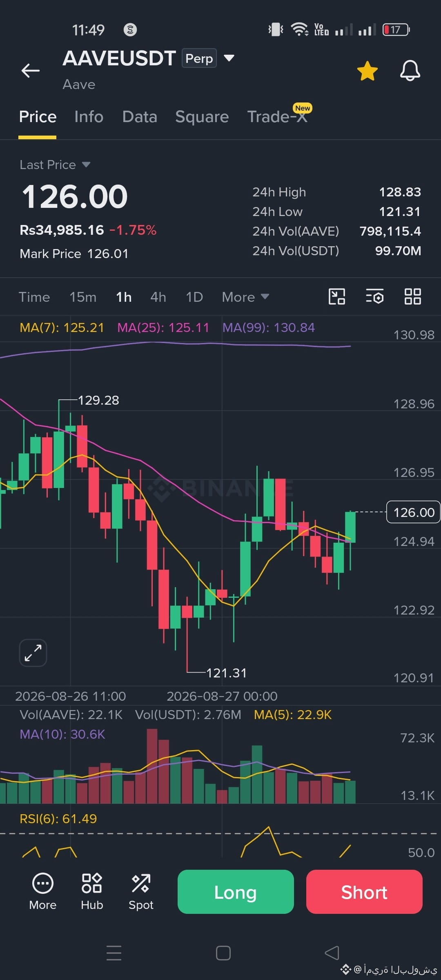
Task: Tap the Vol(AAVE): 22.1K label
Action: coord(71,715)
